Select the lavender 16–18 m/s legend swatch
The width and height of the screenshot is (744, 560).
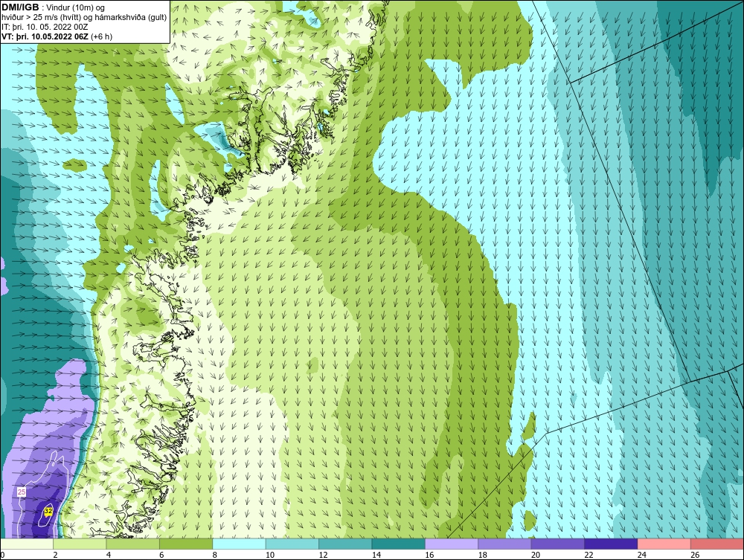pyautogui.click(x=452, y=544)
